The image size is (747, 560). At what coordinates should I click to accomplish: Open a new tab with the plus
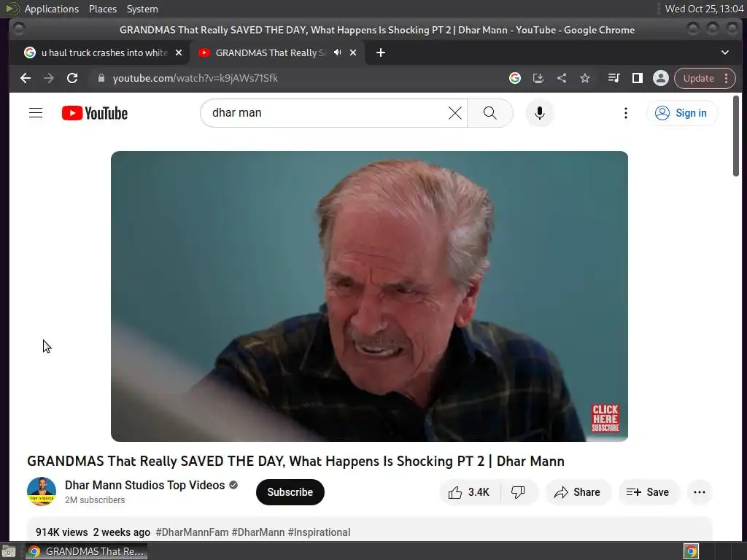(380, 52)
